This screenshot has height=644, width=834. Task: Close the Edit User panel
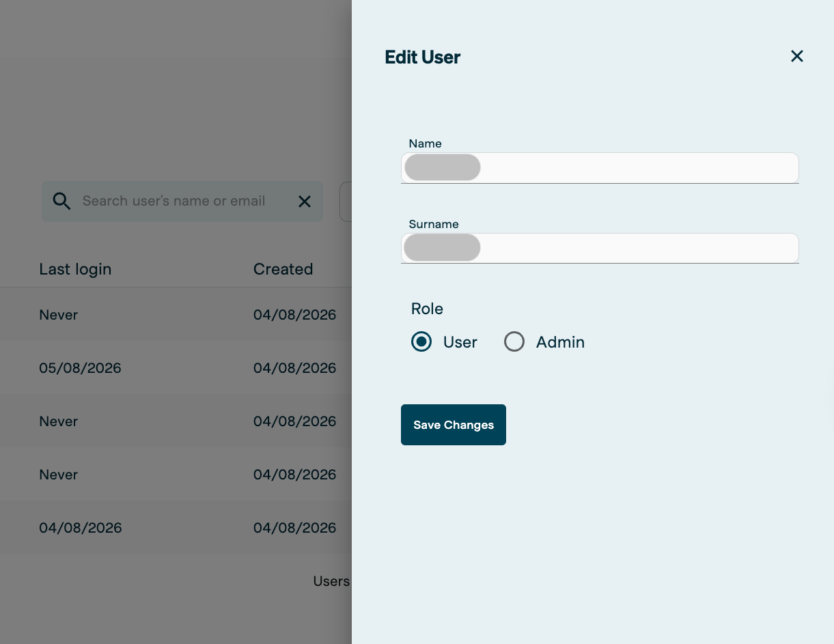tap(796, 56)
